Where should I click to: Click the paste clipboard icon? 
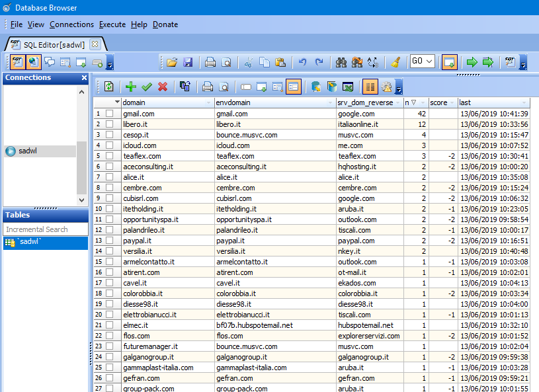click(x=280, y=62)
